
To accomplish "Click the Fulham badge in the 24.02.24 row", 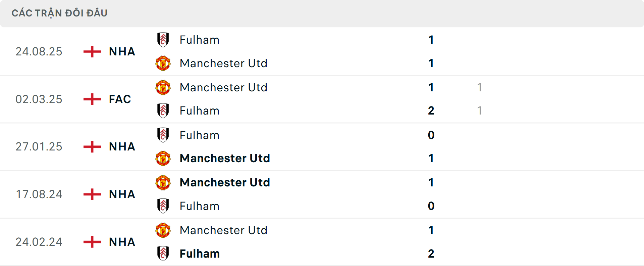I will click(x=163, y=254).
